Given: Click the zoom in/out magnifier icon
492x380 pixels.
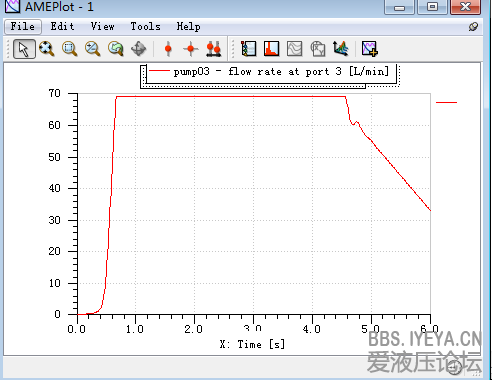Looking at the screenshot, I should tap(92, 49).
